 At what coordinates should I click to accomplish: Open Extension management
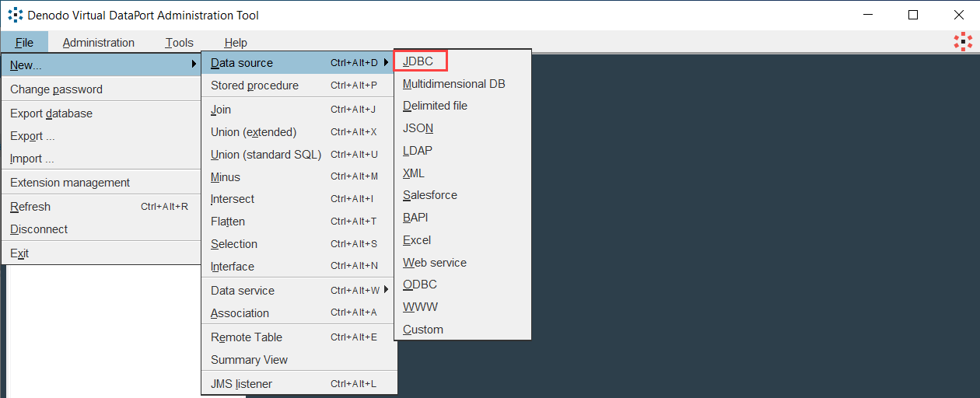point(101,183)
